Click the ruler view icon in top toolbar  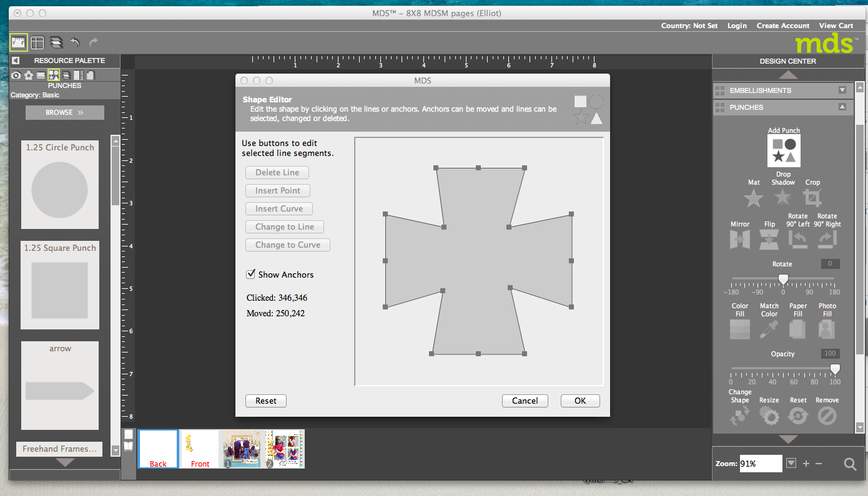pyautogui.click(x=19, y=42)
